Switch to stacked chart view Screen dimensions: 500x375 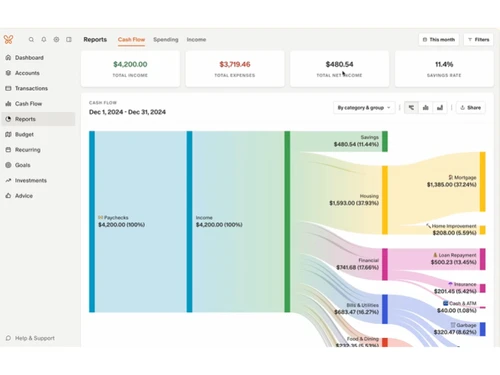tap(440, 107)
